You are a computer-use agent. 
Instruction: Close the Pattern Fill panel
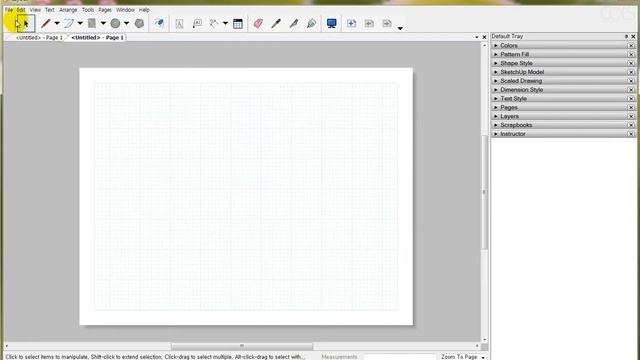[x=631, y=54]
